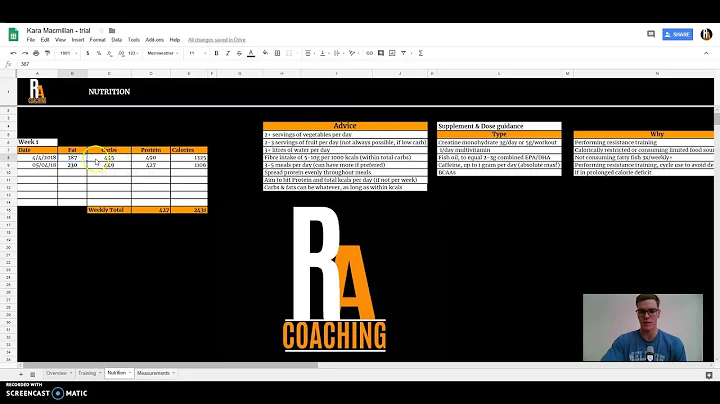Toggle strikethrough formatting

239,53
